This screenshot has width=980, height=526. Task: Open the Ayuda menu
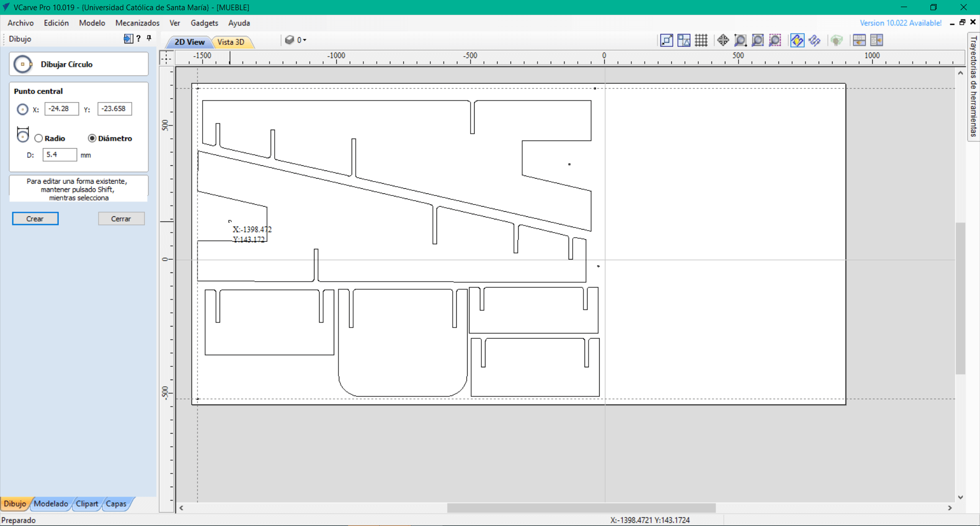pos(239,23)
